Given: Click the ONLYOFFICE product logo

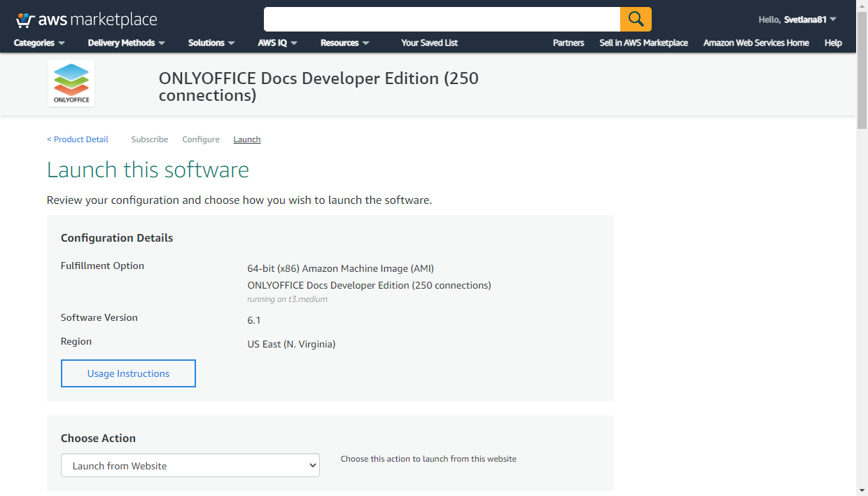Looking at the screenshot, I should point(71,83).
